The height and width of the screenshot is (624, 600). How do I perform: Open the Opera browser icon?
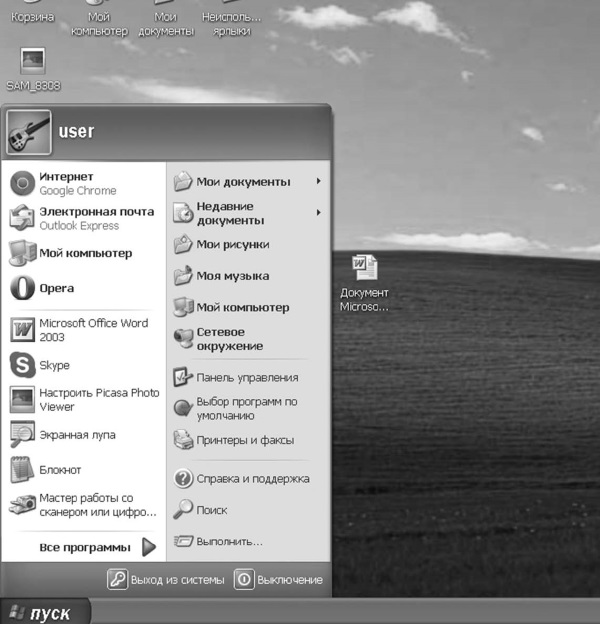tap(22, 288)
